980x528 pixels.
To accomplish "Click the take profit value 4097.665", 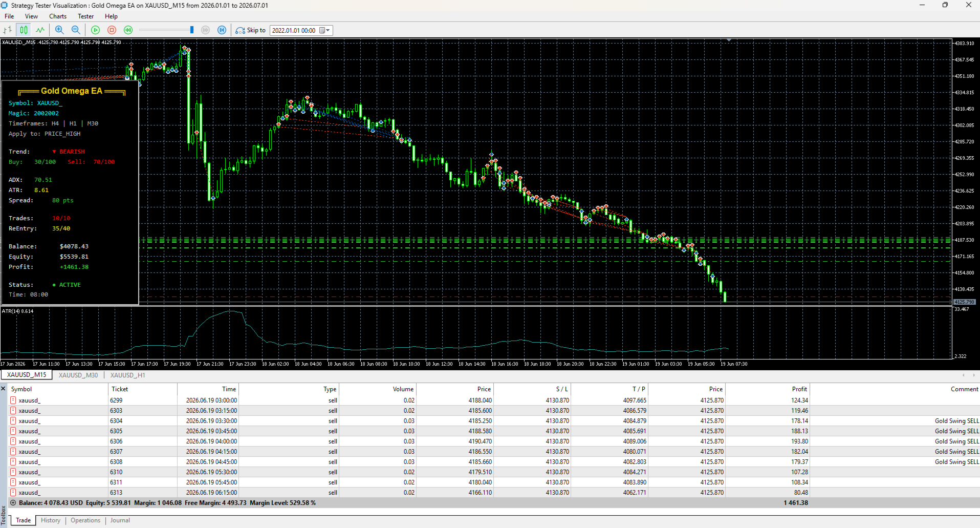I will tap(635, 400).
